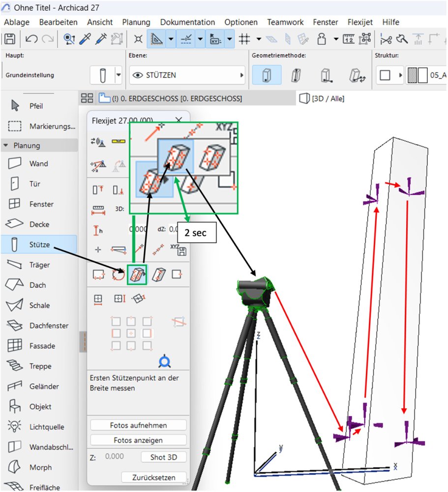448x492 pixels.
Task: Toggle the center anchor point in grid
Action: coord(131,333)
